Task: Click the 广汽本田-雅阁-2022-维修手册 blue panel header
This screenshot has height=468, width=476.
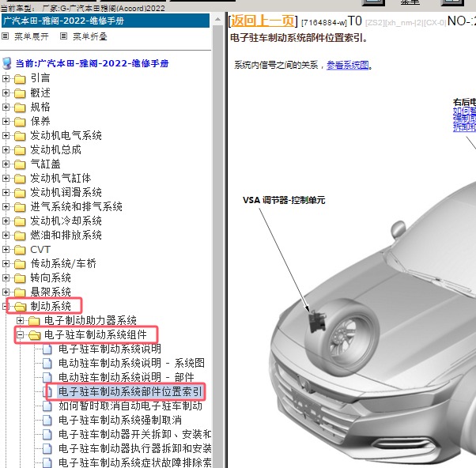Action: coord(105,21)
